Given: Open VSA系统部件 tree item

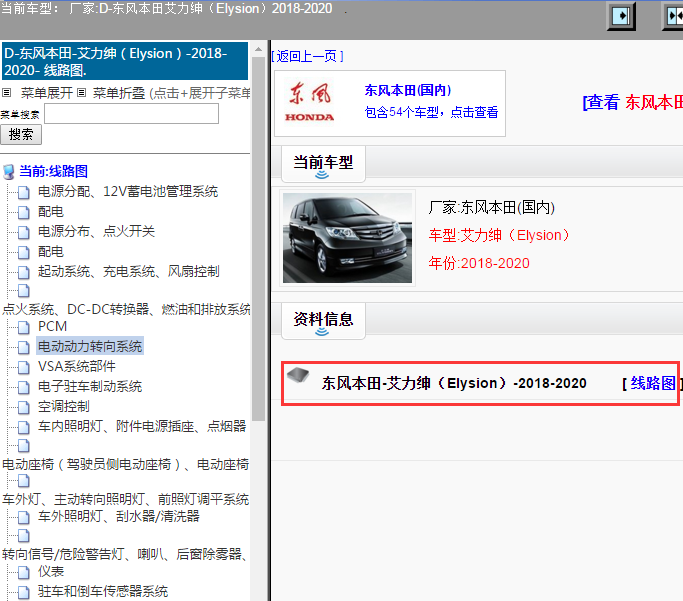Looking at the screenshot, I should coord(77,366).
